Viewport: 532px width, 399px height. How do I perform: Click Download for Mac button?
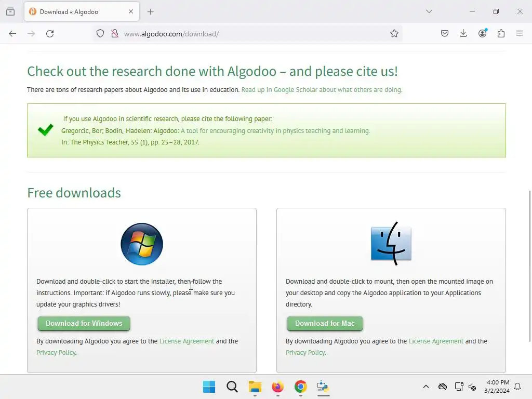pos(325,323)
